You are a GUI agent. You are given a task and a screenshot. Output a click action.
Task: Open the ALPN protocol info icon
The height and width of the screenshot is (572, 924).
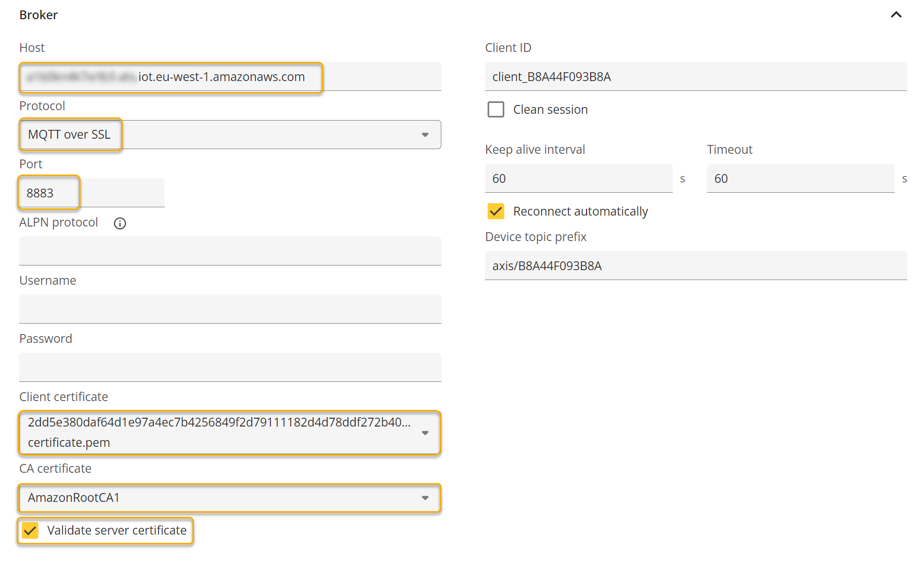point(120,223)
